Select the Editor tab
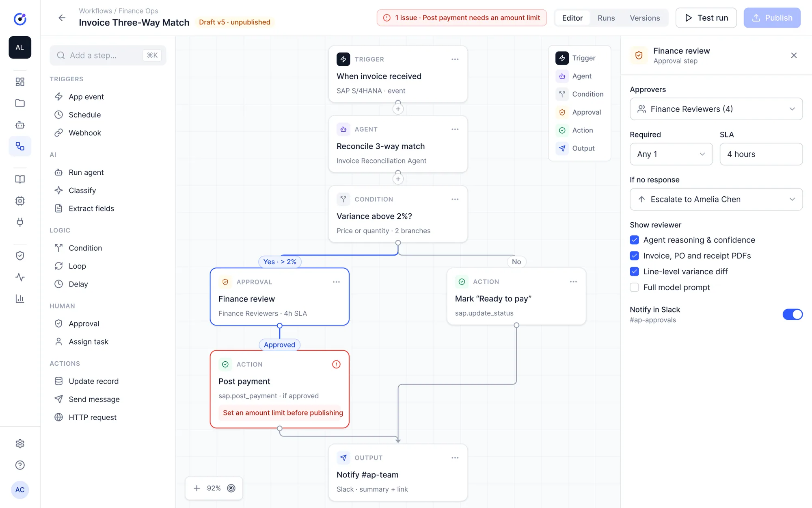 tap(572, 18)
